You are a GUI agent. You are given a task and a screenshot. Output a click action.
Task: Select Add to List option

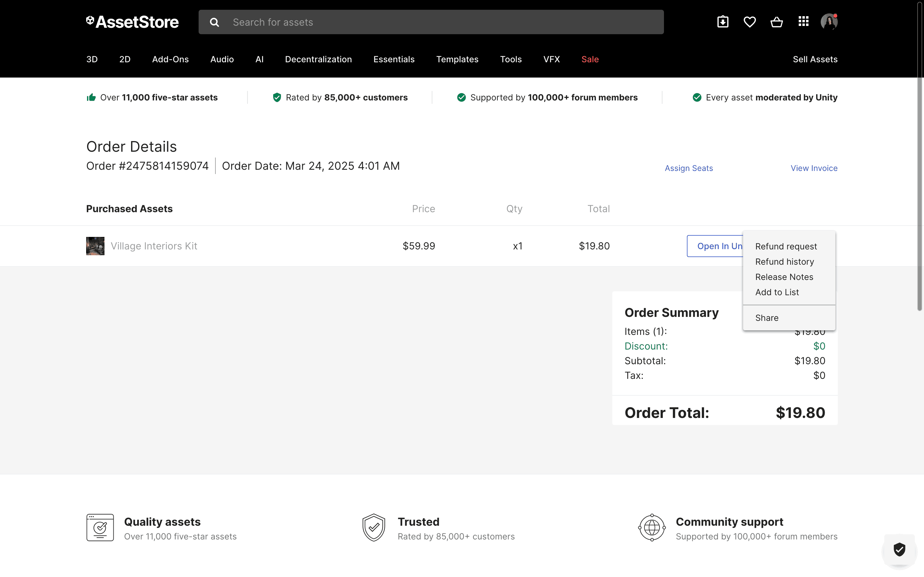[777, 292]
